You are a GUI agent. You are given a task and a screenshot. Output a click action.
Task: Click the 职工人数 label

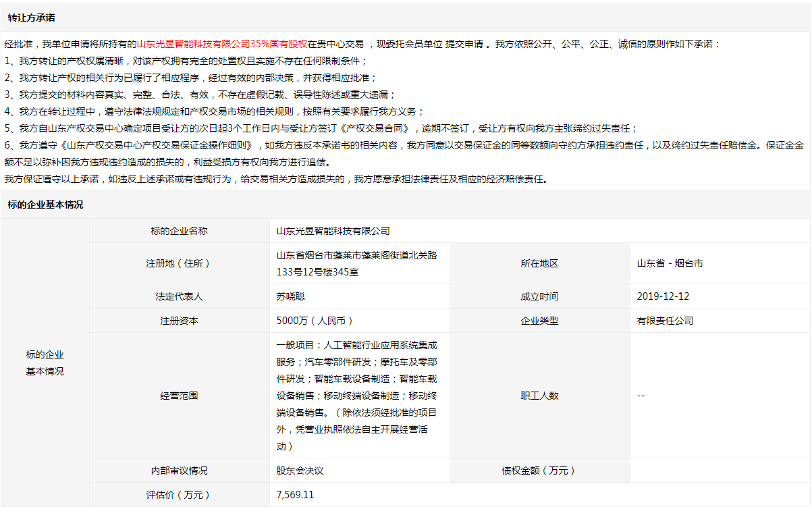[539, 396]
